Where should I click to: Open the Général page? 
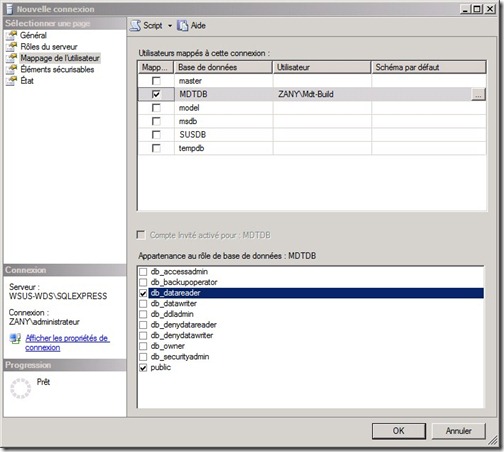tap(33, 35)
